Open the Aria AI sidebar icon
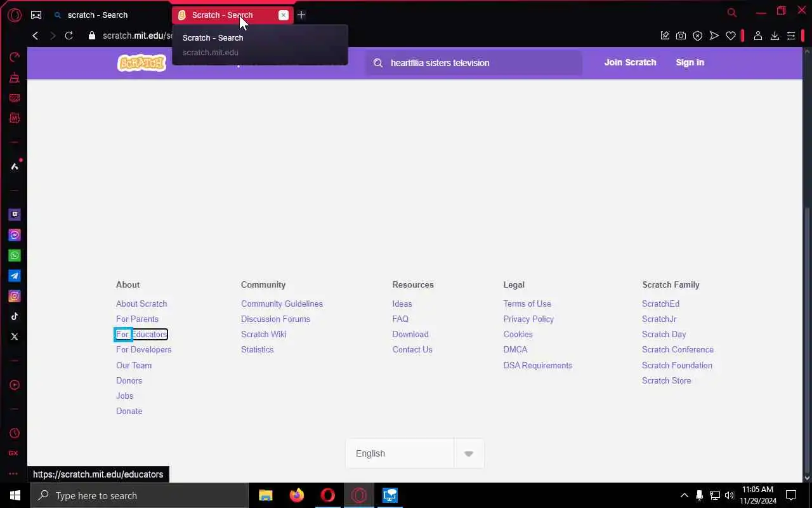 (x=14, y=166)
